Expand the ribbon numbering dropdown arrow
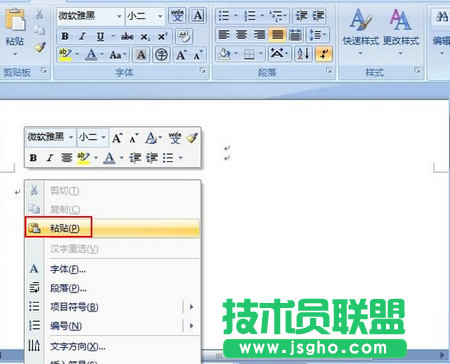Screen dimensions: 450x364 [262, 16]
